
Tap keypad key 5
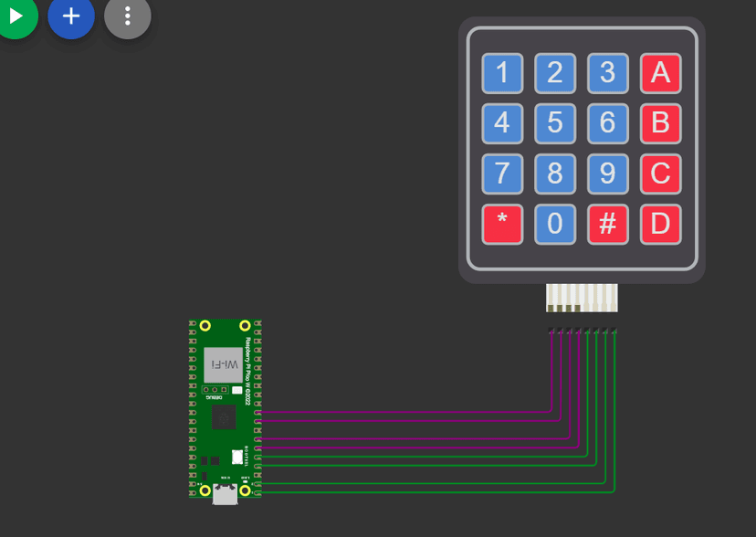point(555,123)
